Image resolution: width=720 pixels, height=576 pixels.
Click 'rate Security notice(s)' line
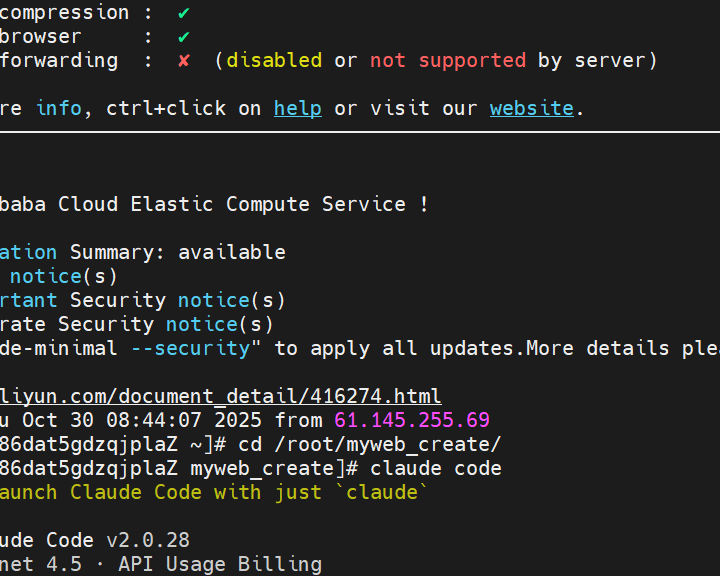(136, 324)
